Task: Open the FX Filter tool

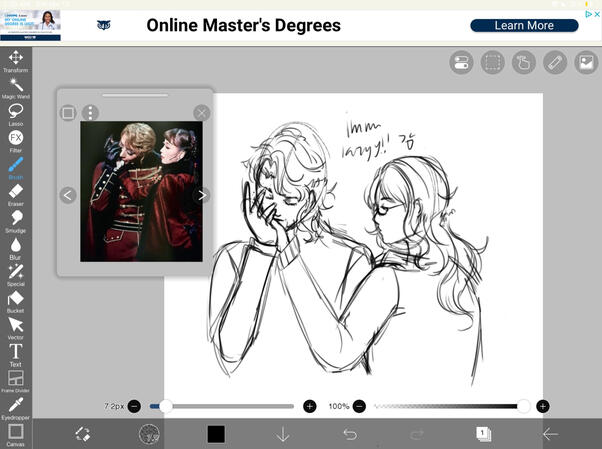Action: click(x=16, y=138)
